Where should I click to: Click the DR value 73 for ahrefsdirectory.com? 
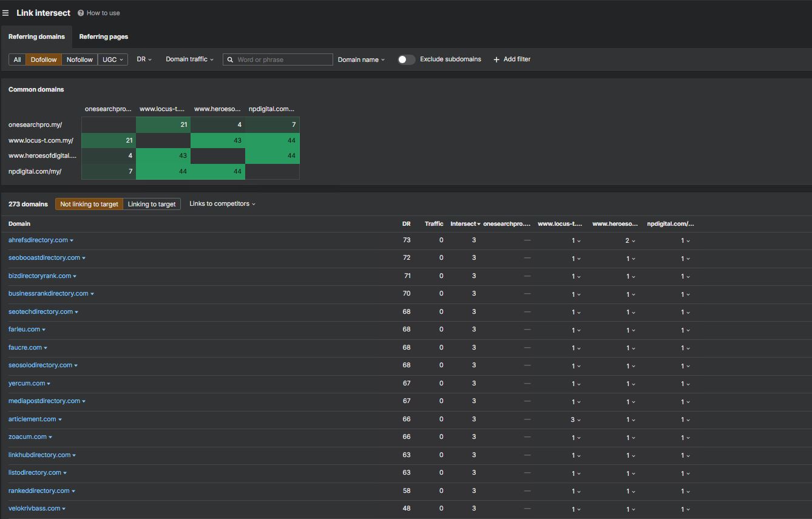point(407,240)
